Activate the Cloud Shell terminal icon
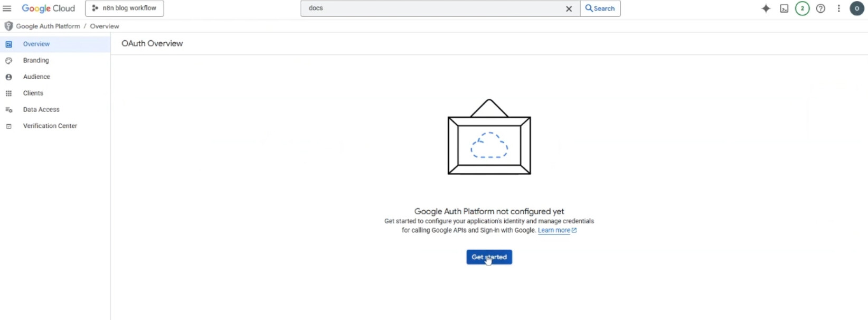Viewport: 868px width, 320px height. [784, 8]
